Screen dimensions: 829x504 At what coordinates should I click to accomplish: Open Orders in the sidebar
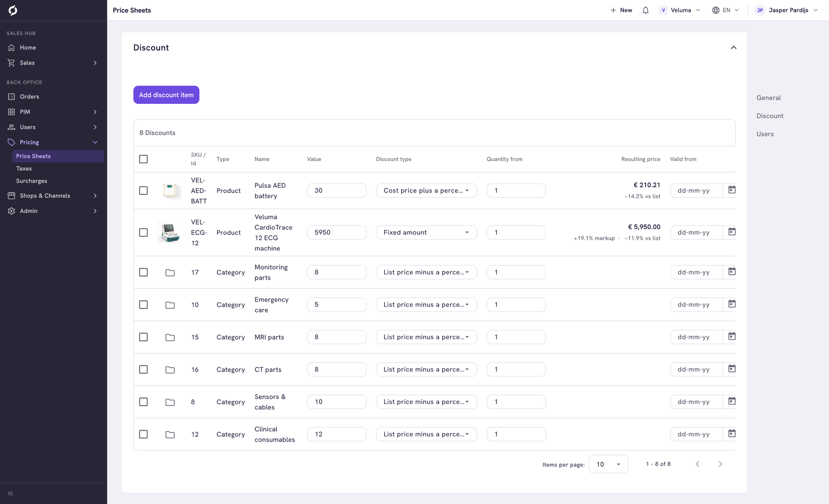pos(53,97)
